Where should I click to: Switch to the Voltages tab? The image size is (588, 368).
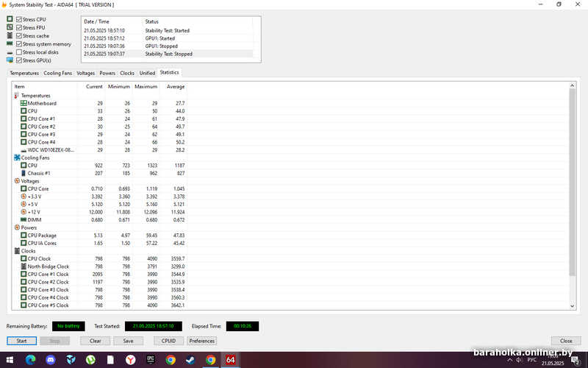click(x=85, y=73)
